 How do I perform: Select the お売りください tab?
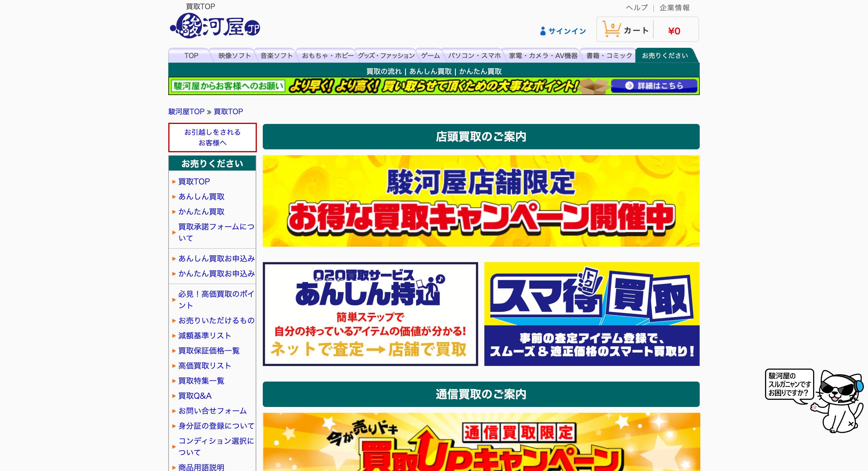pos(665,55)
